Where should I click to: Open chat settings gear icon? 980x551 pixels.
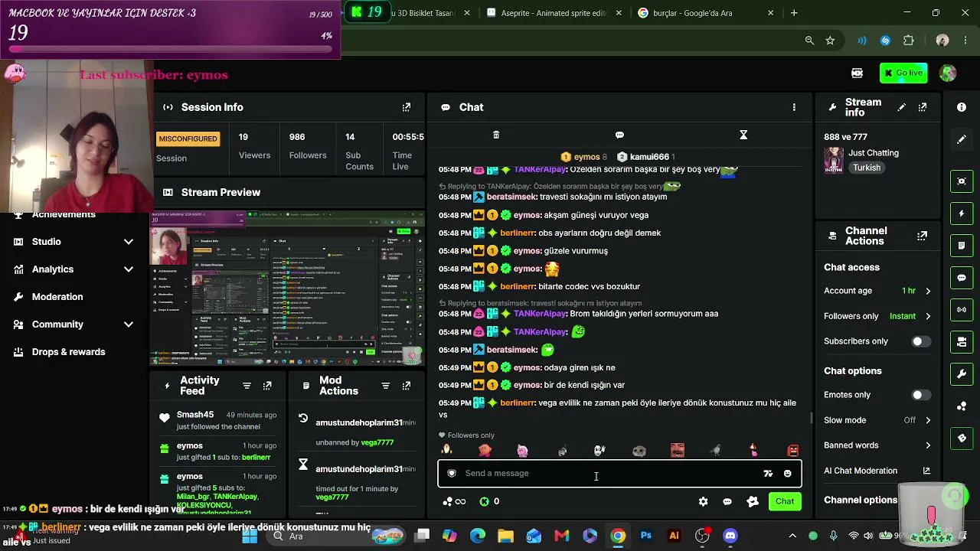click(x=703, y=502)
